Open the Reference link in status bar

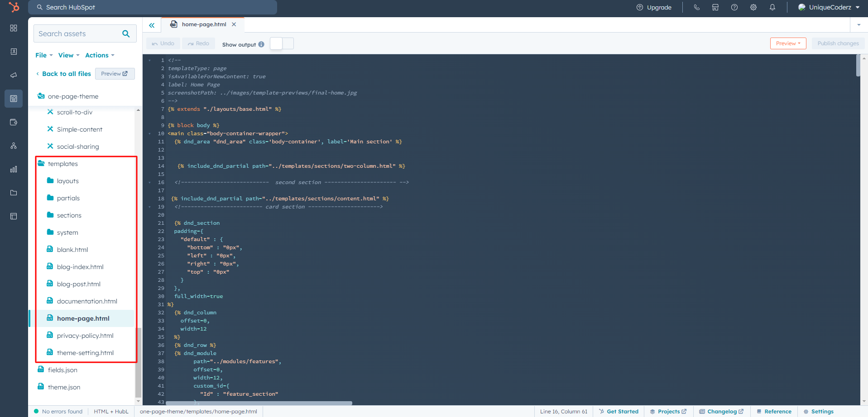coord(777,412)
